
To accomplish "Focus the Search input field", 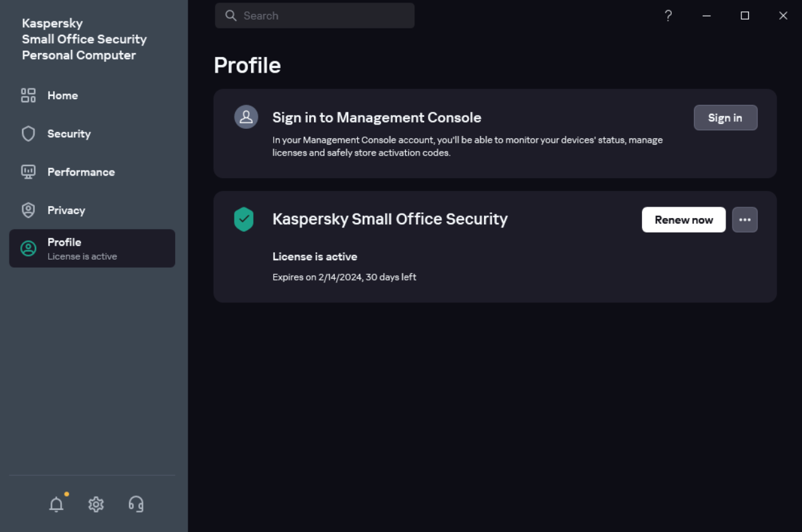I will click(x=322, y=16).
